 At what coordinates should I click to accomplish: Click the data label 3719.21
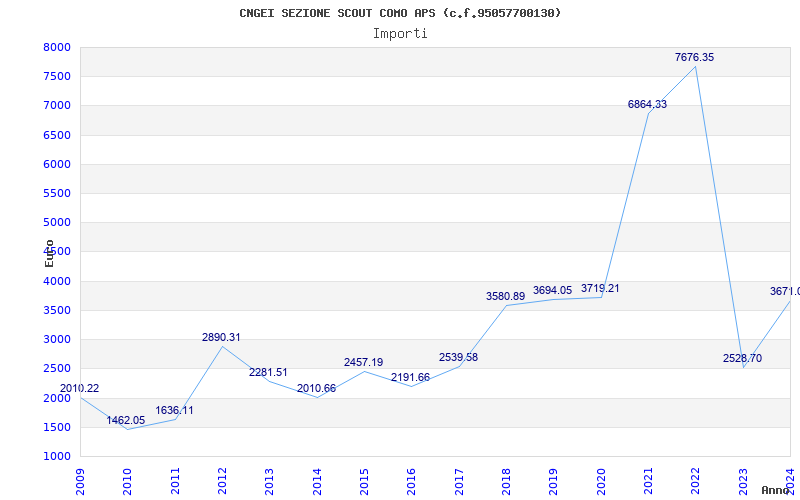[x=600, y=289]
